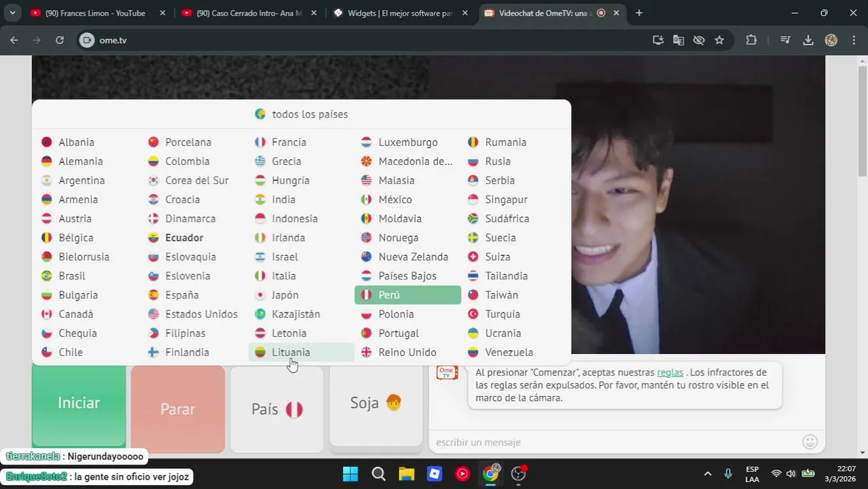Click the microphone tray icon

click(728, 473)
